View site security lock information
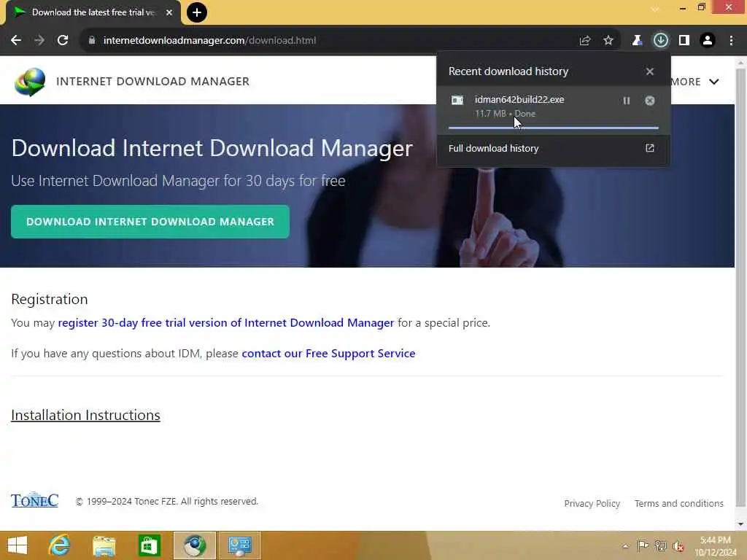The width and height of the screenshot is (747, 560). tap(92, 41)
